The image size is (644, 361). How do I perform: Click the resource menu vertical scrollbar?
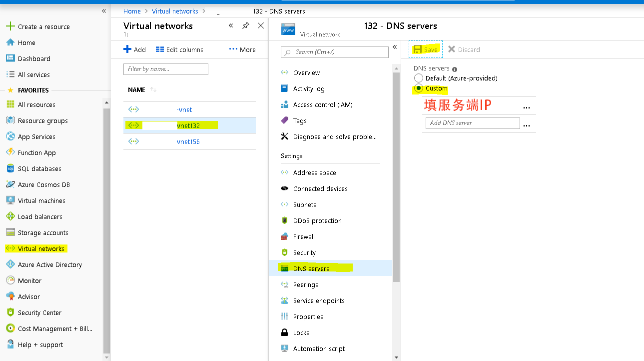click(397, 177)
